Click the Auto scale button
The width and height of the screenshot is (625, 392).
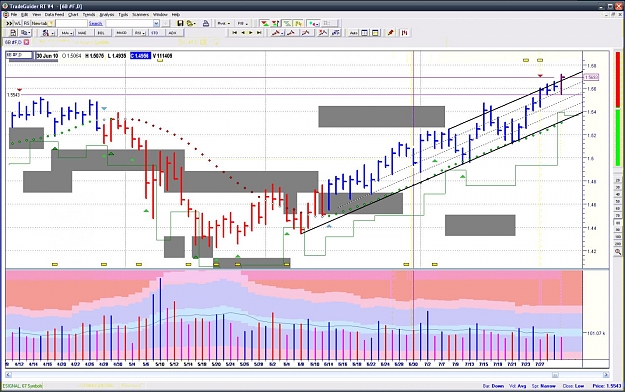[x=354, y=33]
